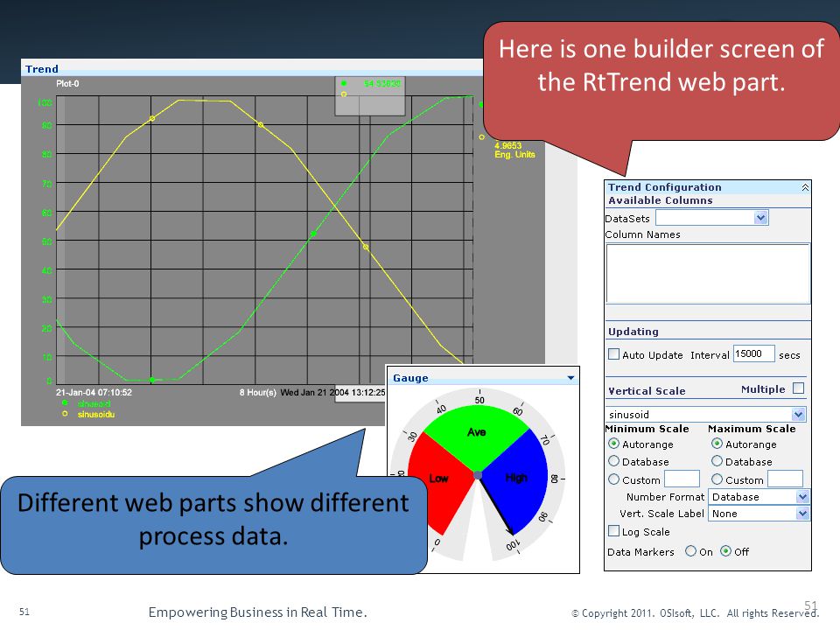Click the 21-Jan-04 07:10:52 start time
840x630 pixels.
[x=94, y=392]
